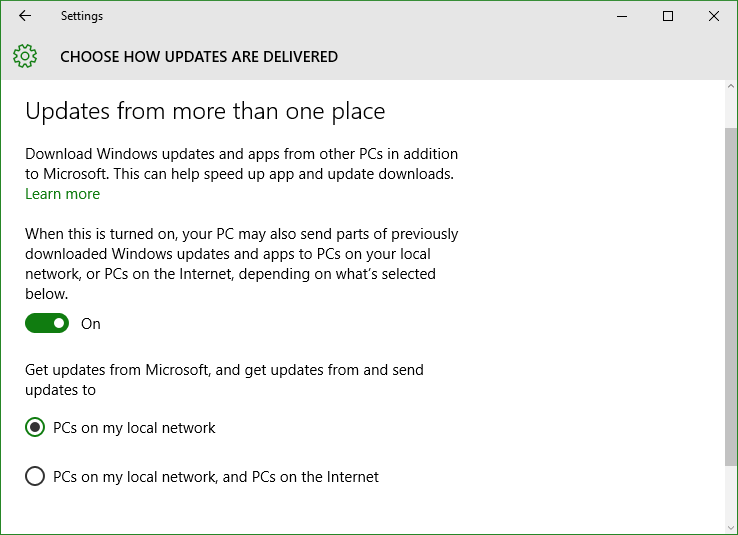Click the Settings window title text
Image resolution: width=738 pixels, height=535 pixels.
coord(82,16)
